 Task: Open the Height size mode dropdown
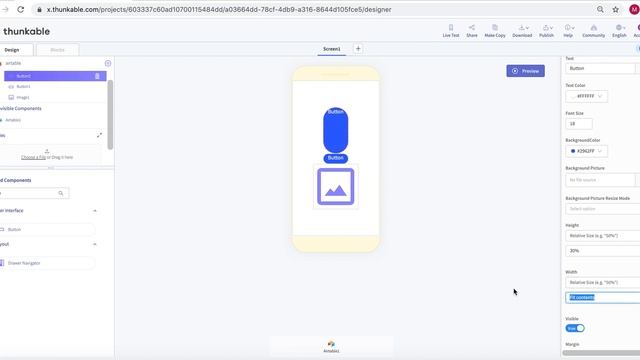603,236
